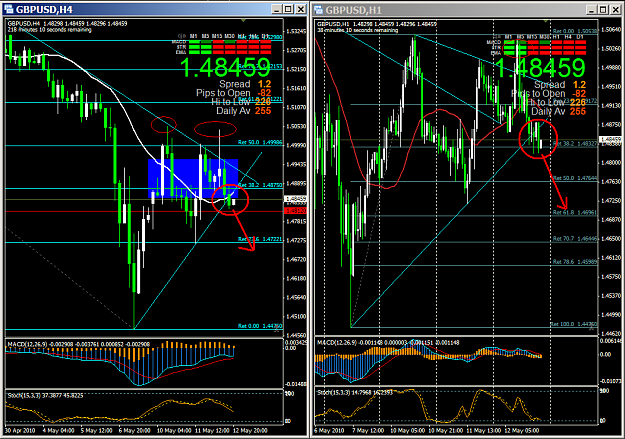Click the chart shift triangle in H1 chart
The height and width of the screenshot is (439, 625).
[x=546, y=20]
